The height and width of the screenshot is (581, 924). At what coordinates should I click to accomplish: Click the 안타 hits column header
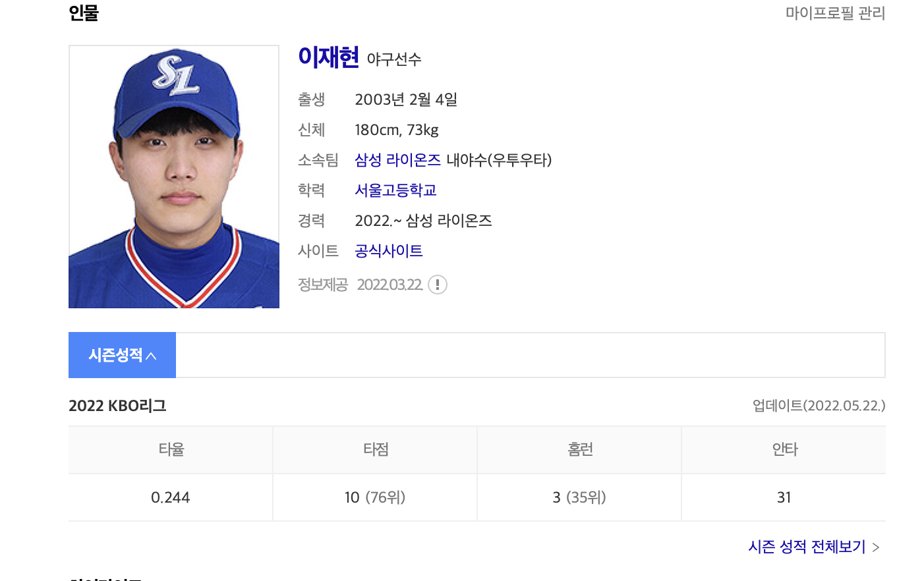click(x=784, y=449)
